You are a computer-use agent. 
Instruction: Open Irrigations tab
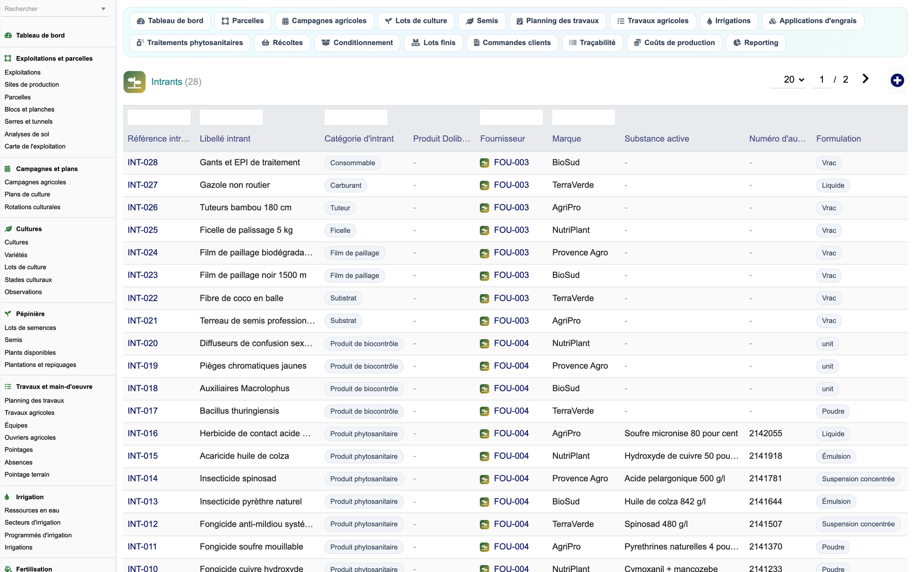(x=729, y=21)
